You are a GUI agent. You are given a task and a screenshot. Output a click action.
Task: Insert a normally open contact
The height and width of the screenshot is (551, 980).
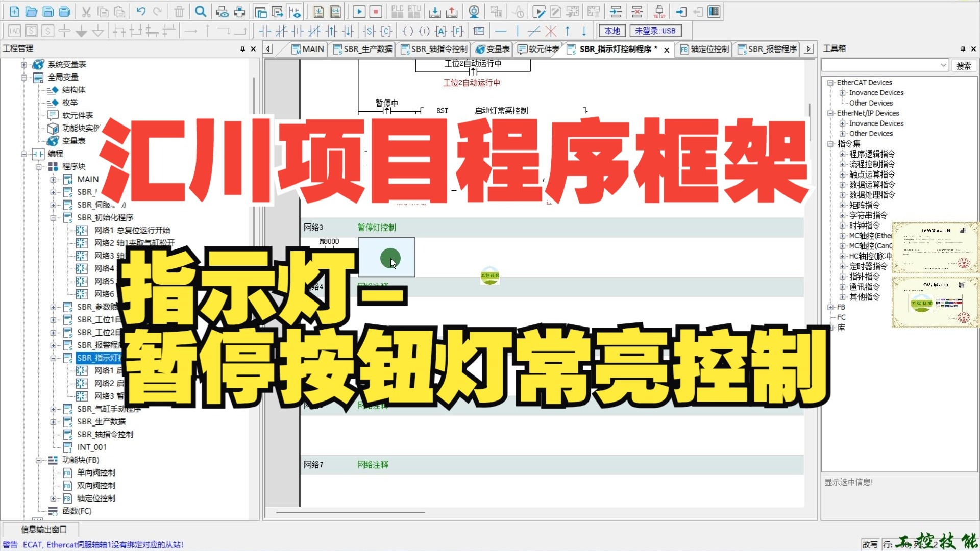264,31
